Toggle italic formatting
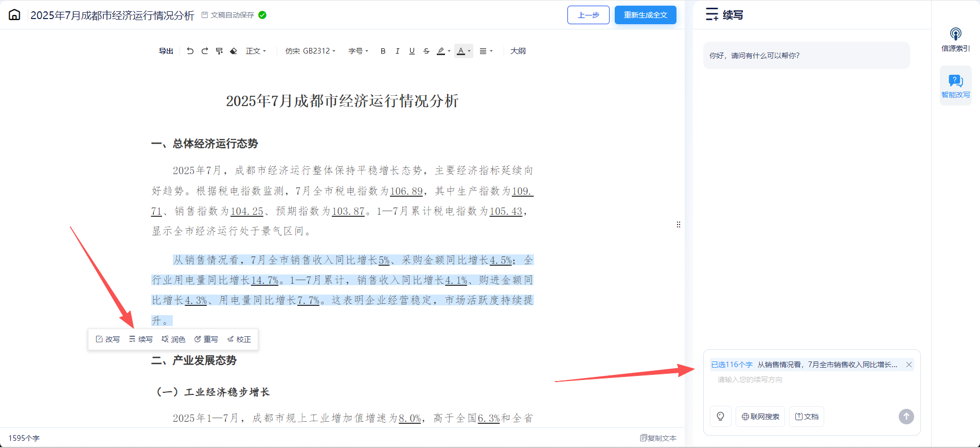This screenshot has height=448, width=980. pyautogui.click(x=397, y=51)
